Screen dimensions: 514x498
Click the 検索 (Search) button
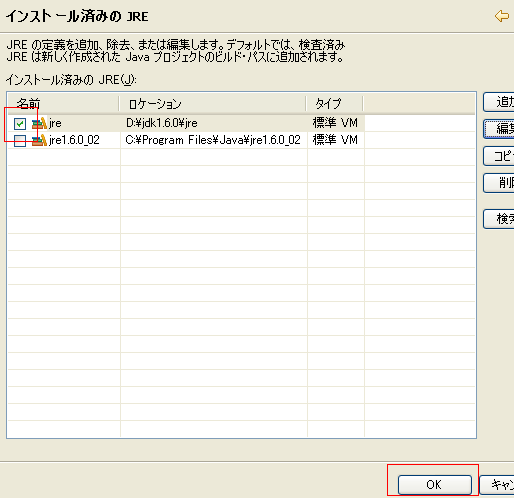[499, 219]
